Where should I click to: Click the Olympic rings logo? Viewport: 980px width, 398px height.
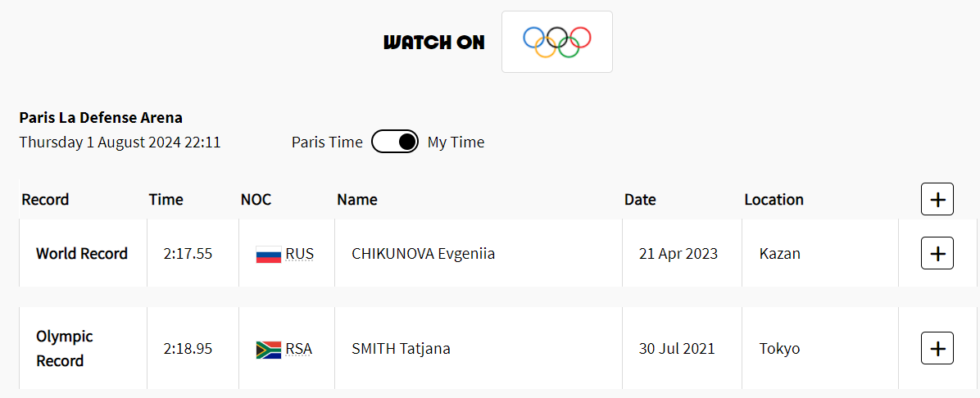557,42
